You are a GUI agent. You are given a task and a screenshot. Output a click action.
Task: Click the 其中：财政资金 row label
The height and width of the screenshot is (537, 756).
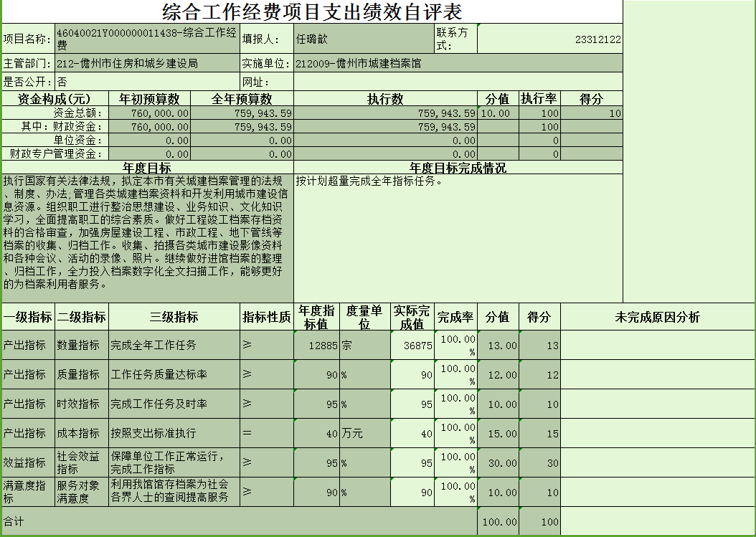coord(55,127)
